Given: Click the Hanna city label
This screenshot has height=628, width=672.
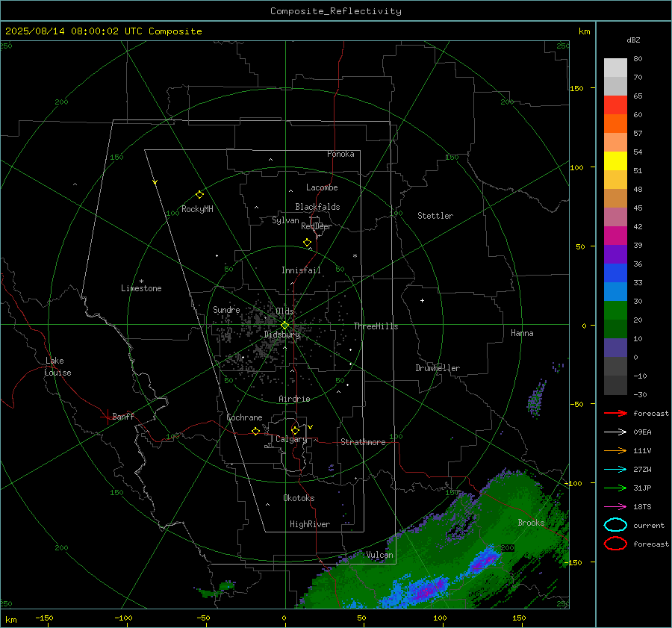Looking at the screenshot, I should pyautogui.click(x=522, y=333).
